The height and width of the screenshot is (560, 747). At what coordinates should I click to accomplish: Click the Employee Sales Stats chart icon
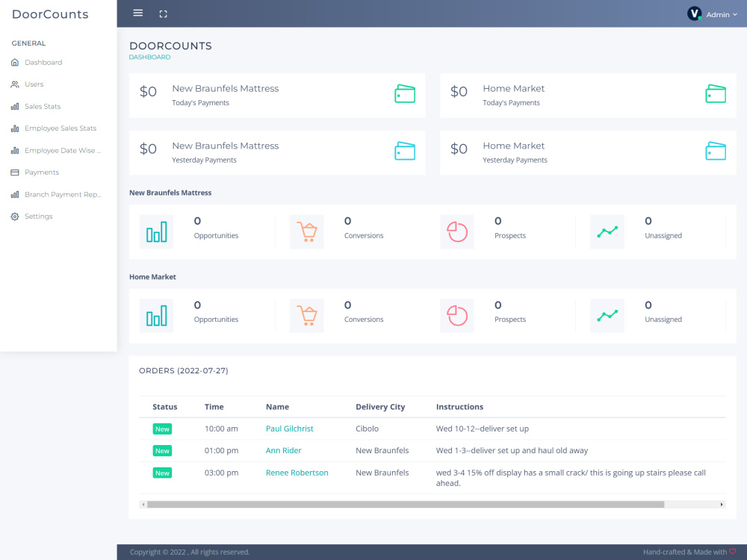coord(15,128)
